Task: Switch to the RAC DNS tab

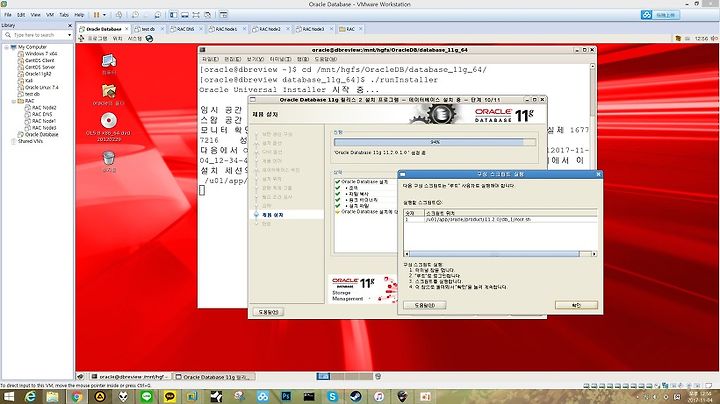Action: 186,29
